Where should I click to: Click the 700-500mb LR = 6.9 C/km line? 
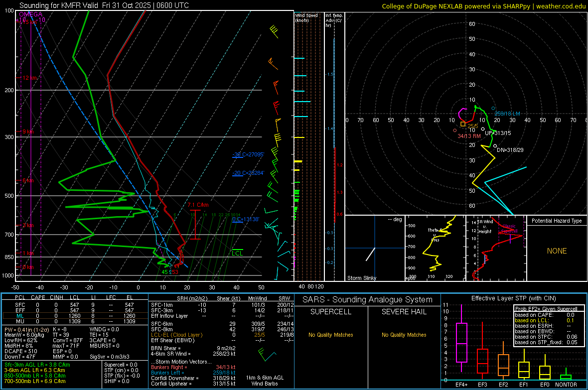35,381
